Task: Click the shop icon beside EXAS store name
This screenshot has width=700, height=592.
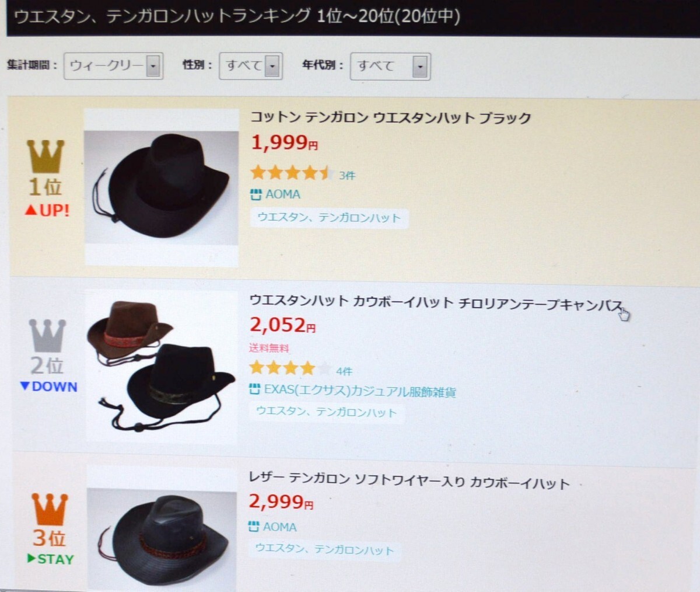Action: point(254,389)
